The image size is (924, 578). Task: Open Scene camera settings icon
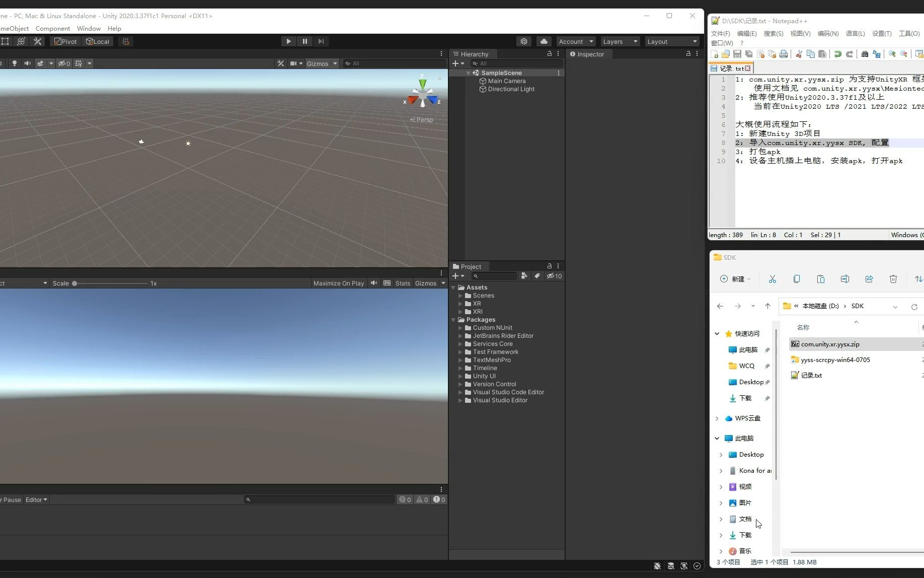(x=293, y=63)
